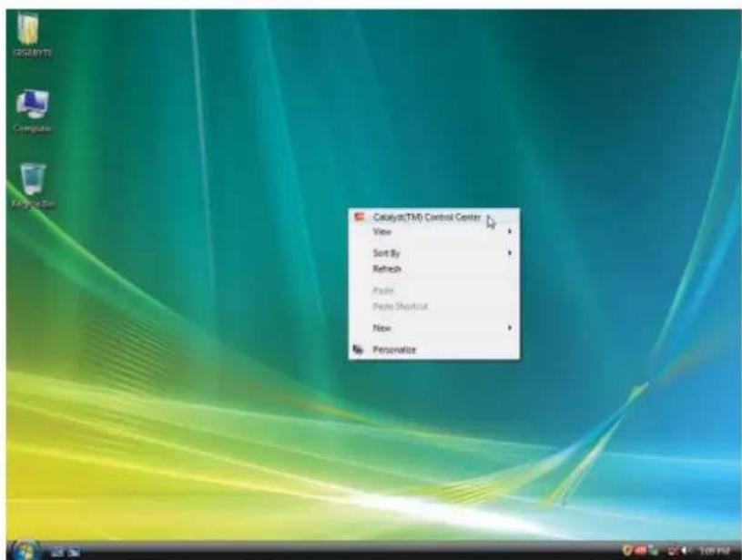Viewport: 742px width, 560px height.
Task: Expand the View submenu arrow
Action: [x=510, y=231]
